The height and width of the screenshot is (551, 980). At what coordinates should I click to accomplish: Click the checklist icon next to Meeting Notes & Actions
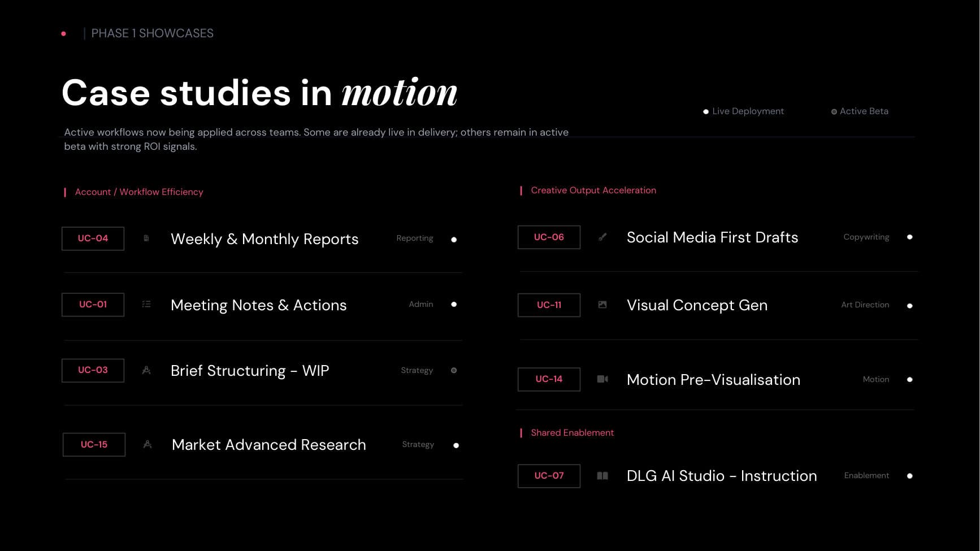(146, 304)
